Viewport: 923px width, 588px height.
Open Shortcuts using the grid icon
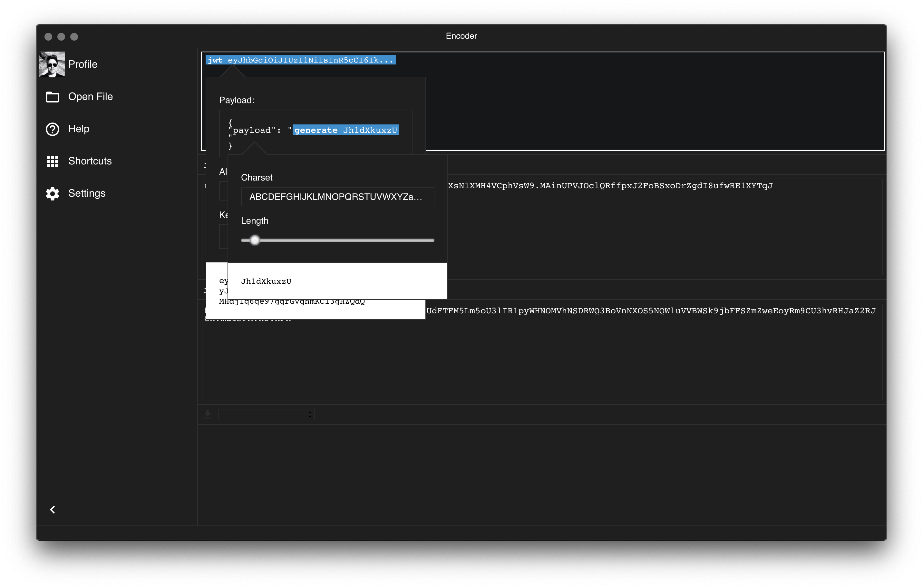pyautogui.click(x=52, y=162)
